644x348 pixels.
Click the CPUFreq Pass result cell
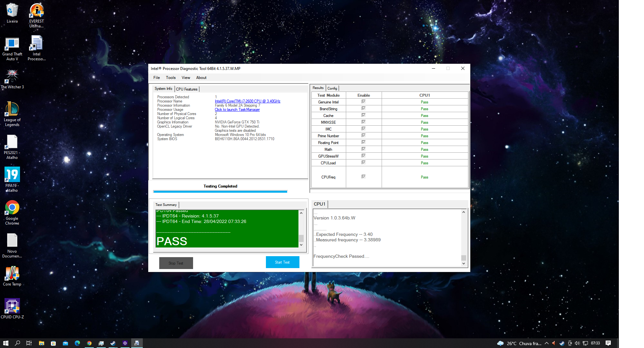click(x=424, y=177)
